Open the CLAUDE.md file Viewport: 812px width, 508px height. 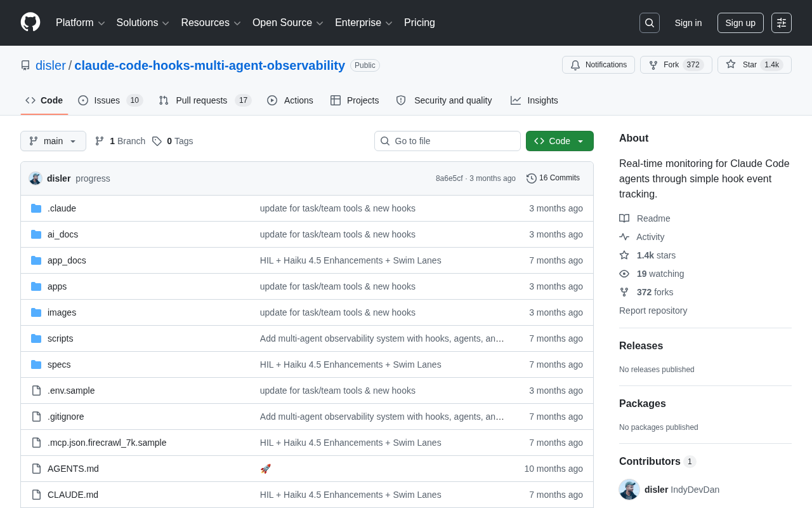point(73,495)
